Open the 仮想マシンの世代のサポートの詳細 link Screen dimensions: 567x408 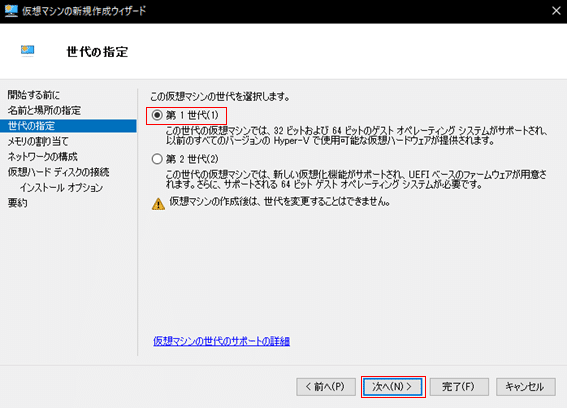click(x=221, y=341)
